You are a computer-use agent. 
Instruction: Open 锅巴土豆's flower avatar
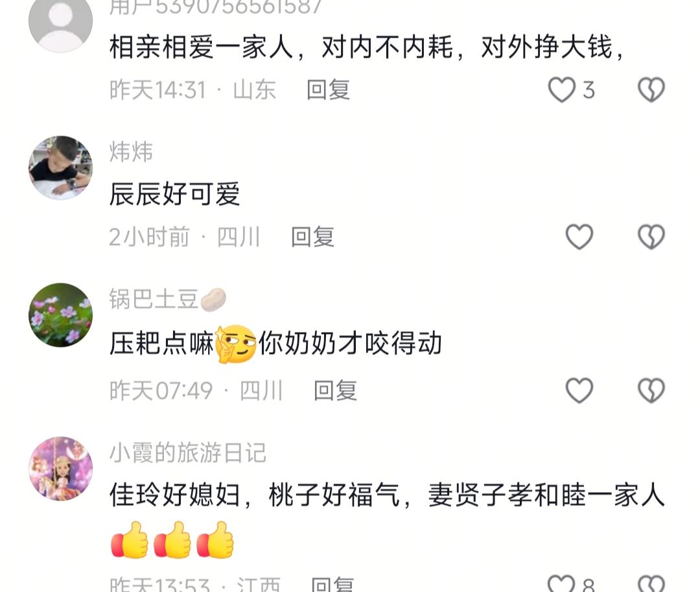point(61,314)
